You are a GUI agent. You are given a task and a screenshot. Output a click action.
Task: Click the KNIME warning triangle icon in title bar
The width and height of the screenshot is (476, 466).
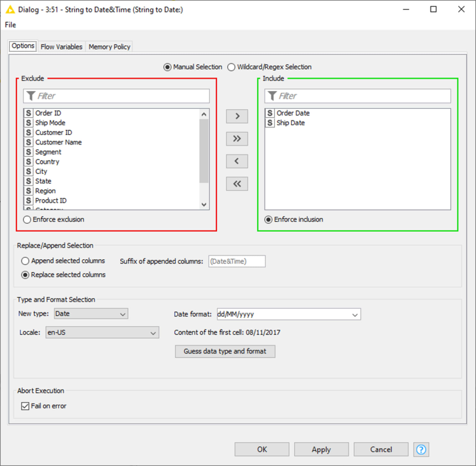(10, 10)
